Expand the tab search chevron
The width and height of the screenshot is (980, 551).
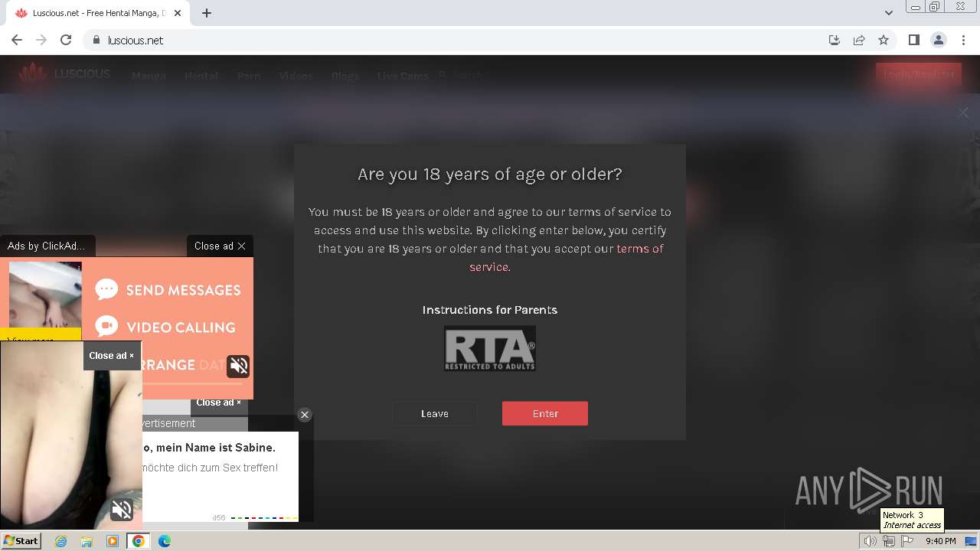[x=889, y=13]
